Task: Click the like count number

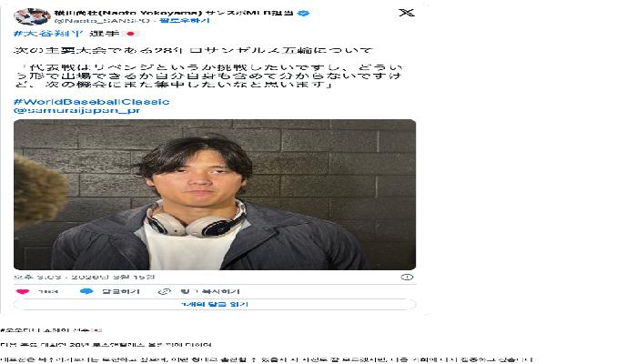Action: tap(48, 291)
